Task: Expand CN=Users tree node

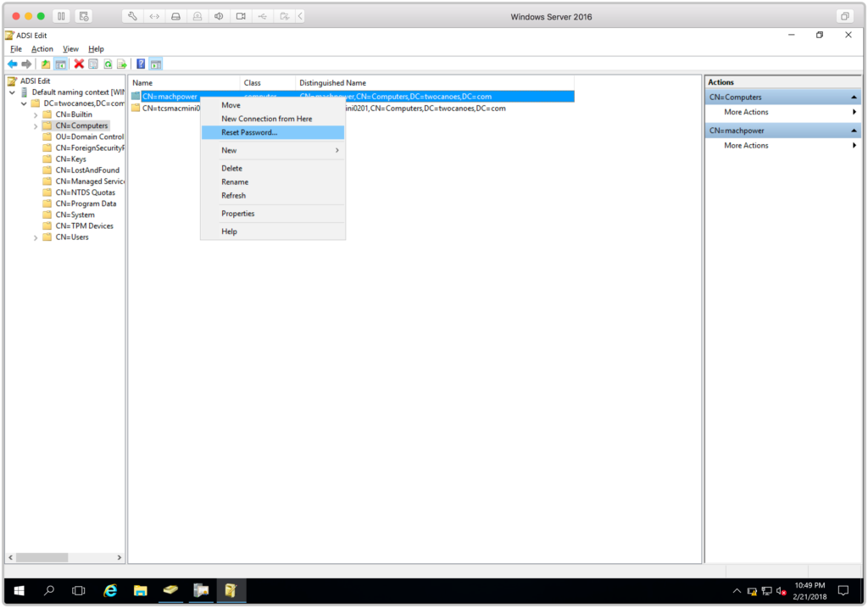Action: click(36, 237)
